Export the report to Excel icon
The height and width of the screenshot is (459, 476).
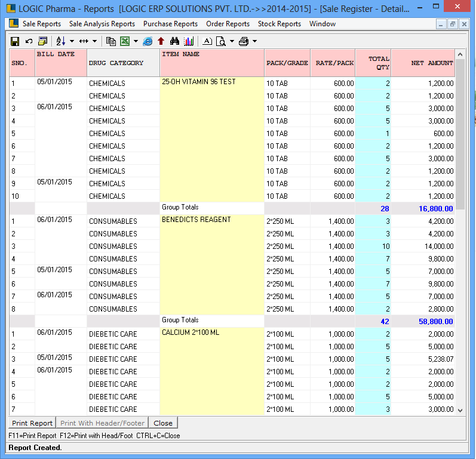point(125,41)
